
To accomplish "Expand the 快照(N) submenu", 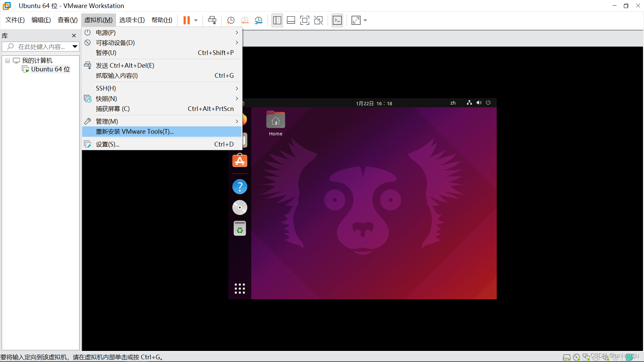I will 162,99.
